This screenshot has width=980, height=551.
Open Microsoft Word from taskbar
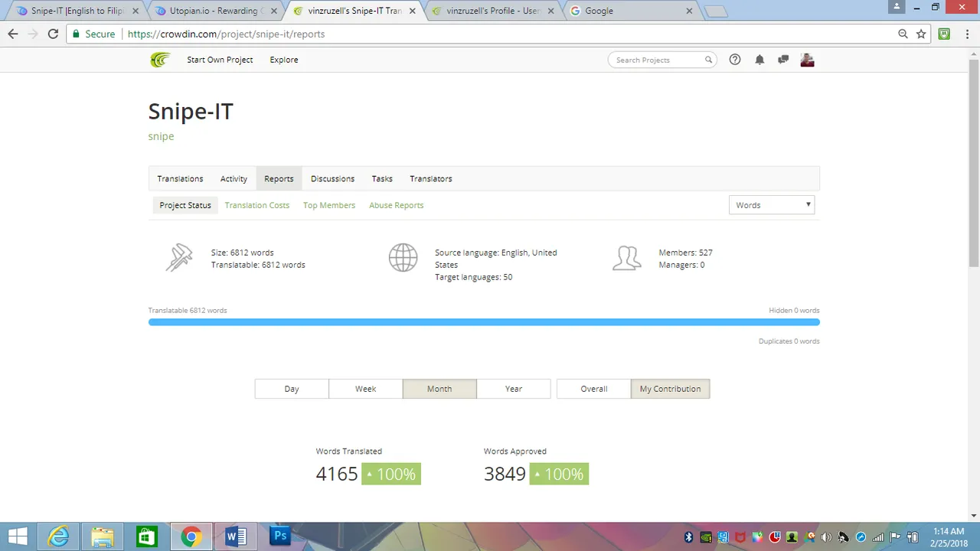pos(236,536)
